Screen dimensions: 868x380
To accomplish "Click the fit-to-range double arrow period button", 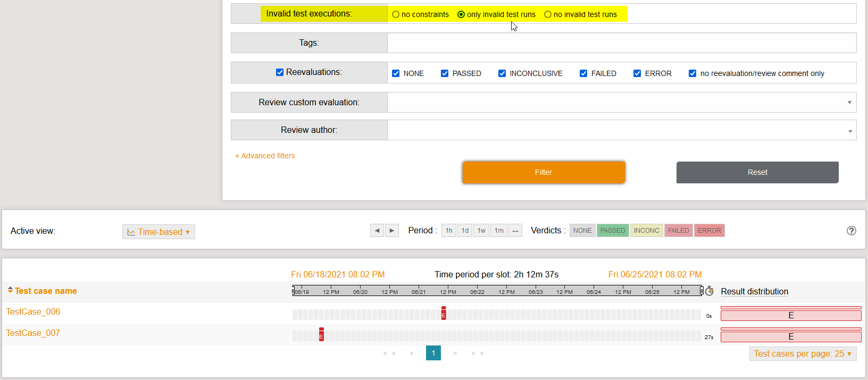I will click(x=515, y=231).
